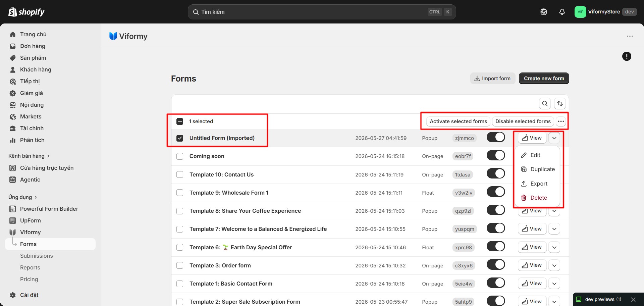
Task: Uncheck the Untitled Form (Imported) checkbox
Action: click(180, 138)
